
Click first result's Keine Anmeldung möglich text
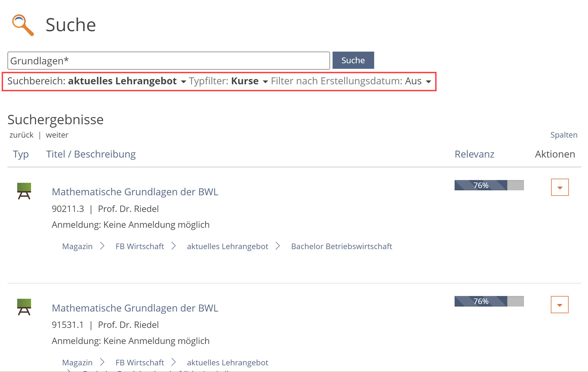pos(156,225)
